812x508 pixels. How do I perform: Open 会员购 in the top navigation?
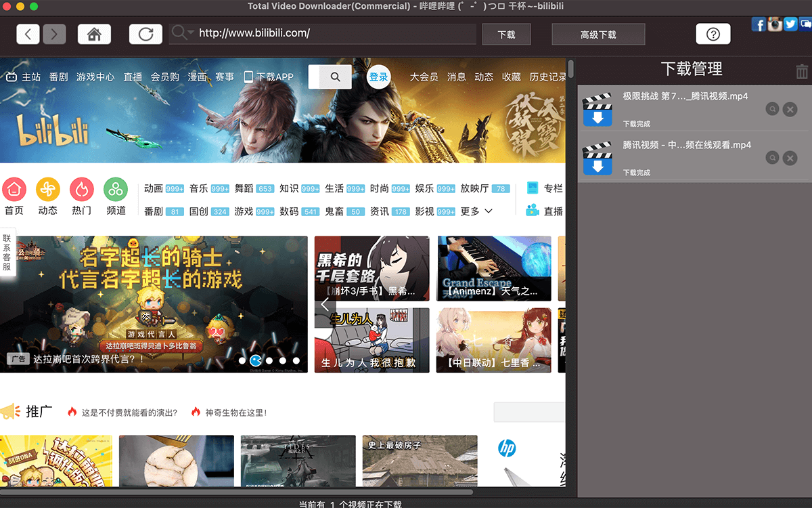(165, 77)
